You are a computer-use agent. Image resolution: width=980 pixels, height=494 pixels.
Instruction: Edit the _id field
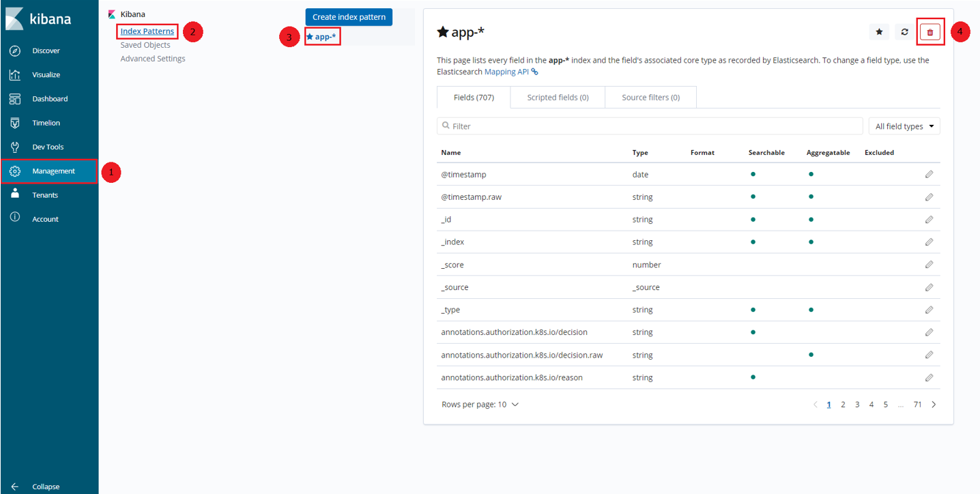tap(929, 220)
